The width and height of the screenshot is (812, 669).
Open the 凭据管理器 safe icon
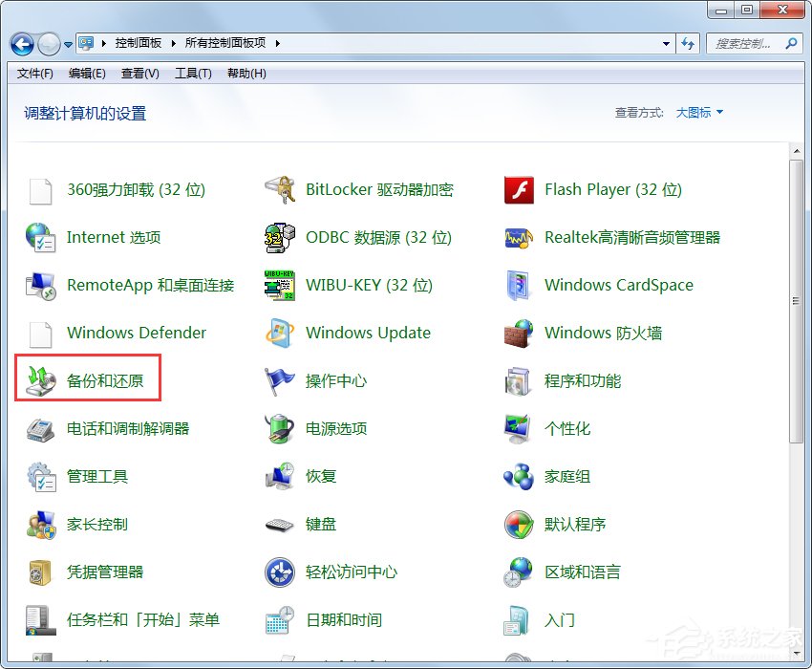pyautogui.click(x=40, y=572)
